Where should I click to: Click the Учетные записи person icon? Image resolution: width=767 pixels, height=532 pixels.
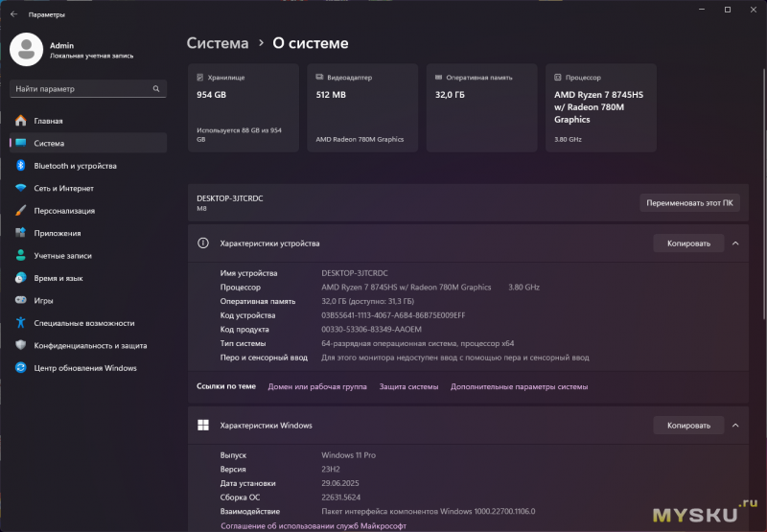pyautogui.click(x=20, y=255)
